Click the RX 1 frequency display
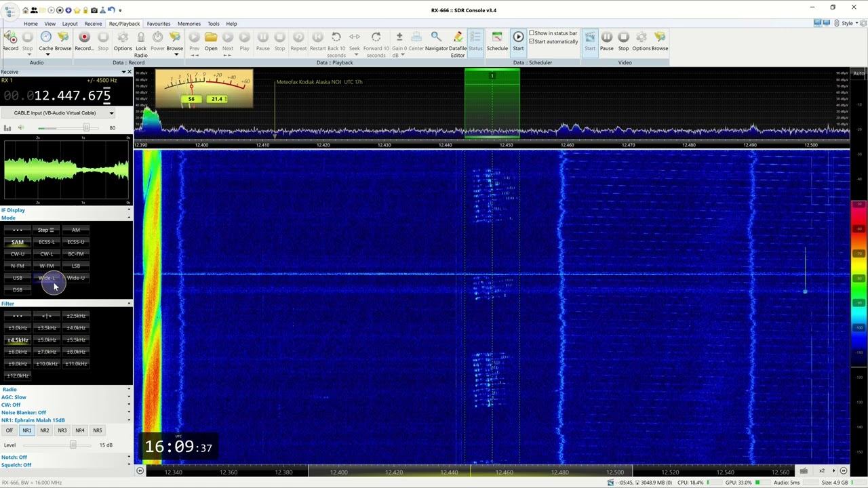This screenshot has height=488, width=868. [x=56, y=96]
